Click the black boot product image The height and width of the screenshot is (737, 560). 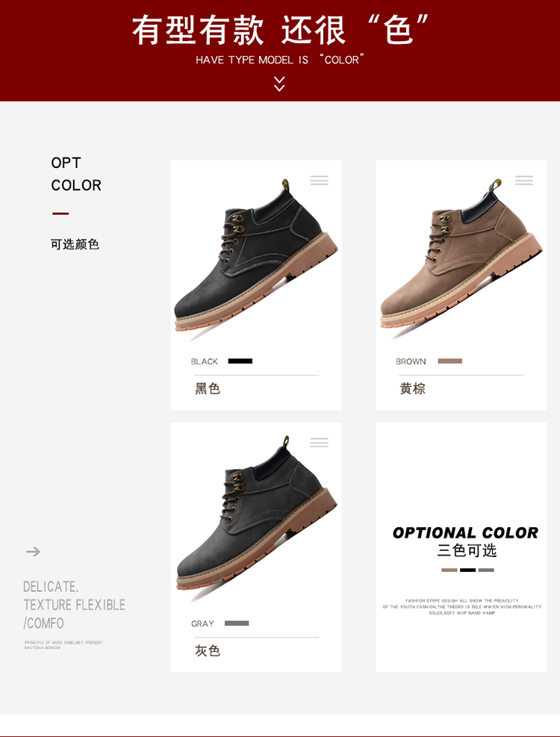click(256, 258)
